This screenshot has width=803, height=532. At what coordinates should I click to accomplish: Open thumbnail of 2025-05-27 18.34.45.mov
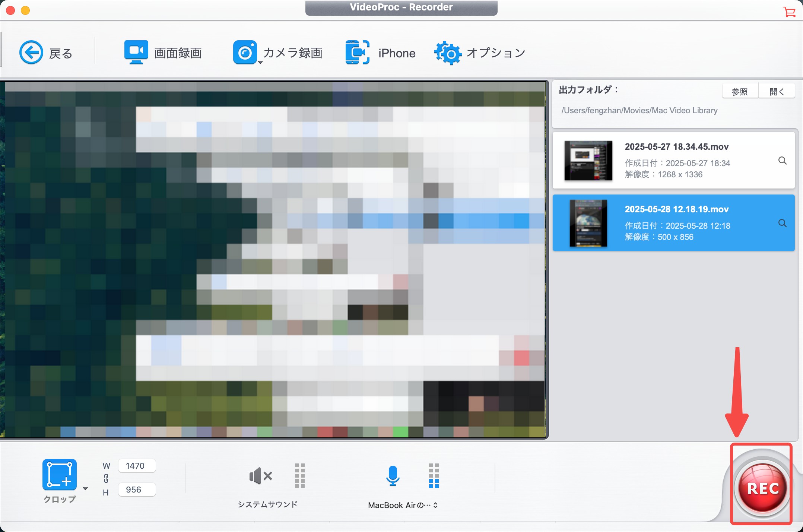(588, 161)
